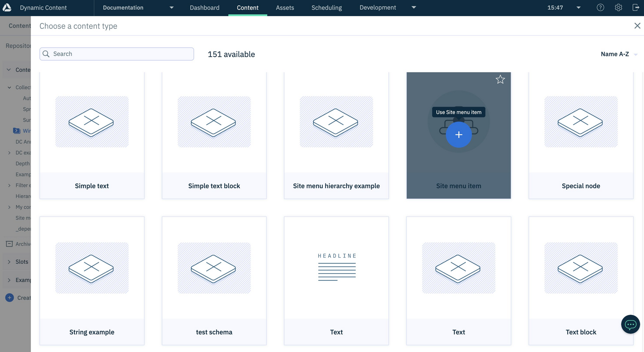644x352 pixels.
Task: Click the 151 available text
Action: click(231, 54)
